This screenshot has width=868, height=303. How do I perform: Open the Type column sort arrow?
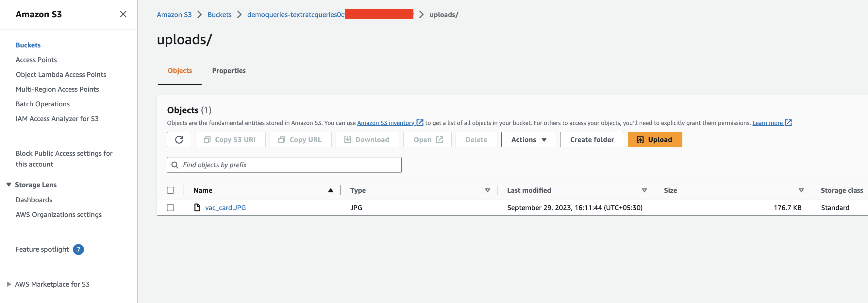(x=487, y=191)
